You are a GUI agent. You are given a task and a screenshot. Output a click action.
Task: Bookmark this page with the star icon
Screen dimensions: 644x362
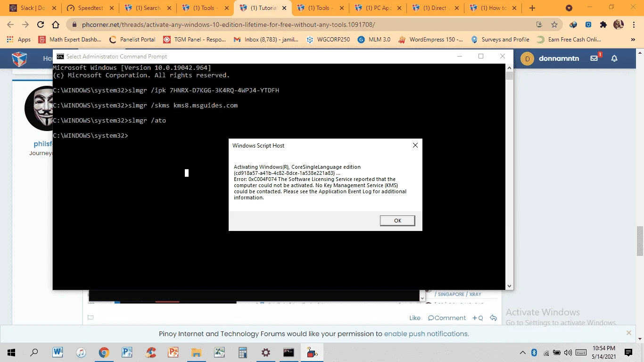point(554,25)
